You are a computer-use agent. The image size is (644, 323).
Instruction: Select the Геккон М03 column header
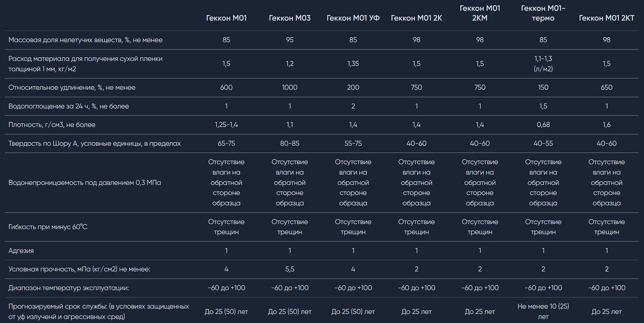[289, 18]
